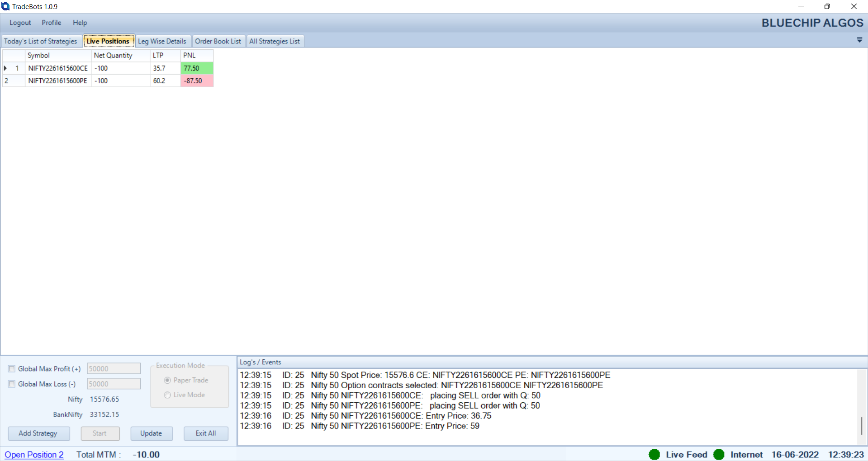
Task: Click the BankNifty value 33152.15
Action: 104,415
